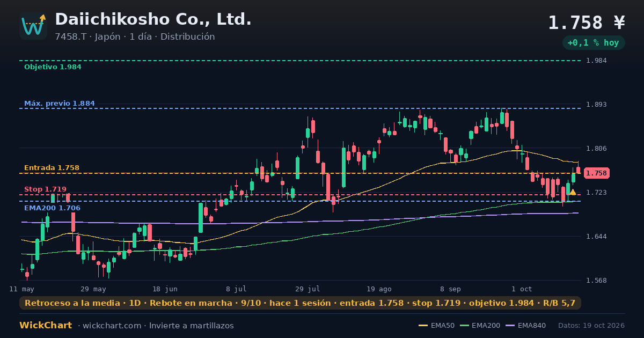644x338 pixels.
Task: Click the '29 may' date axis label
Action: [x=93, y=289]
